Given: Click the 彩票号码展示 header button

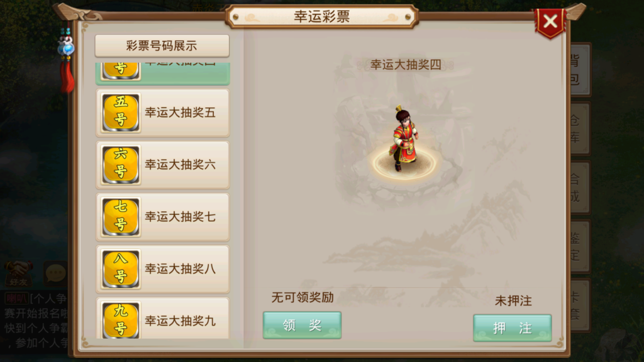Looking at the screenshot, I should coord(162,45).
